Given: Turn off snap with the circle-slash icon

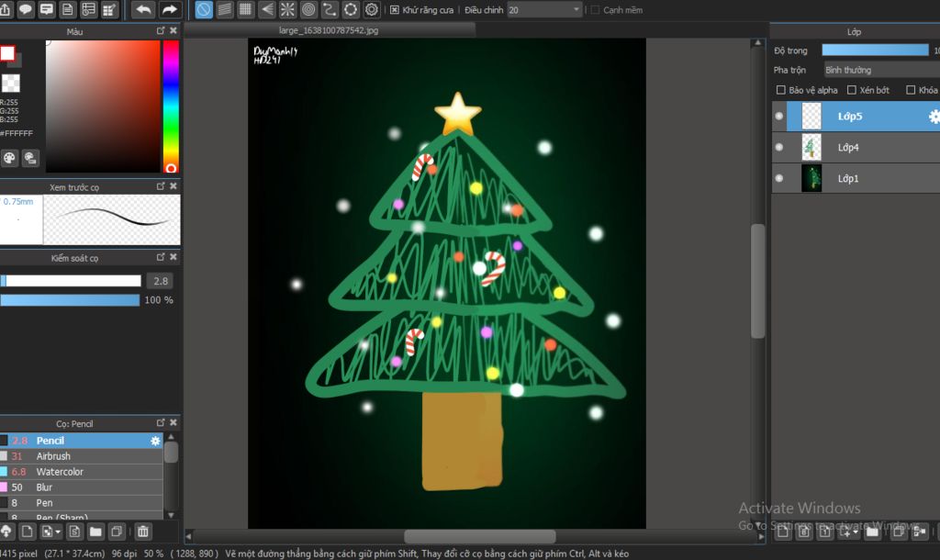Looking at the screenshot, I should pos(204,9).
